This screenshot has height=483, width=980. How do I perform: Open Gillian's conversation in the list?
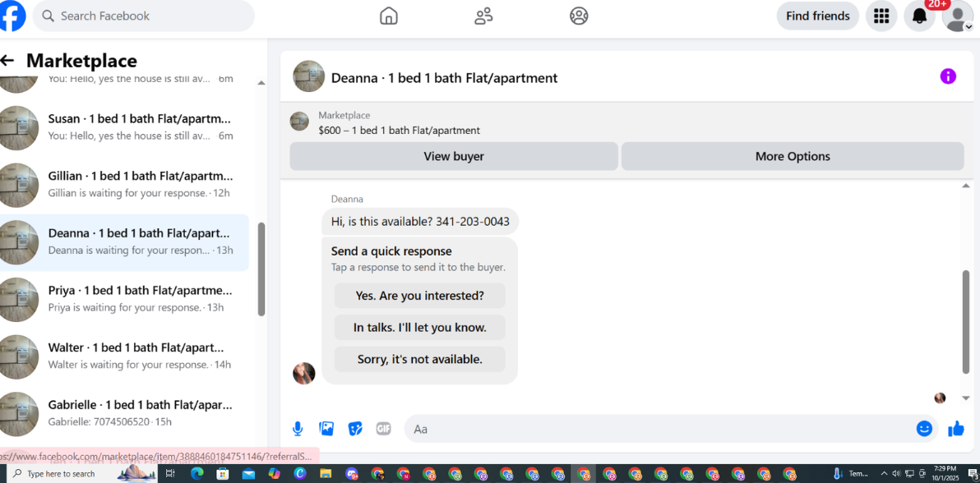pyautogui.click(x=124, y=184)
